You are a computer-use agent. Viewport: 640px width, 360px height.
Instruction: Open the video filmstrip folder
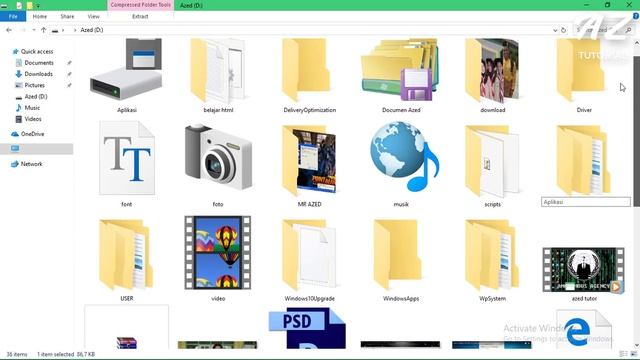click(x=218, y=253)
